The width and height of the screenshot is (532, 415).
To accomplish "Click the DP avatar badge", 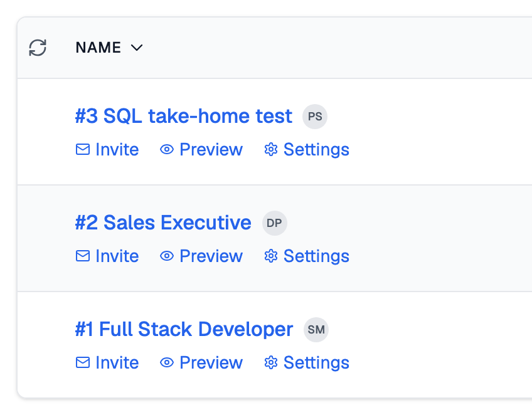I will 275,223.
